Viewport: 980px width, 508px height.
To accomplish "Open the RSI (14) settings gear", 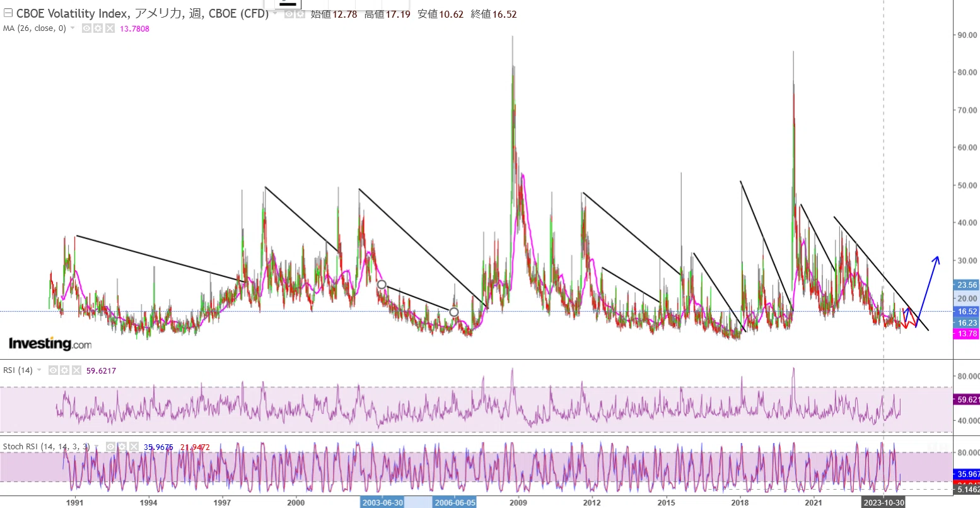I will point(64,370).
